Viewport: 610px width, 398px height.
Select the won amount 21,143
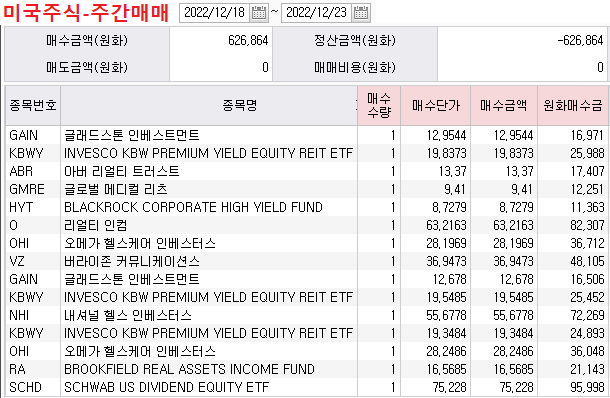587,369
